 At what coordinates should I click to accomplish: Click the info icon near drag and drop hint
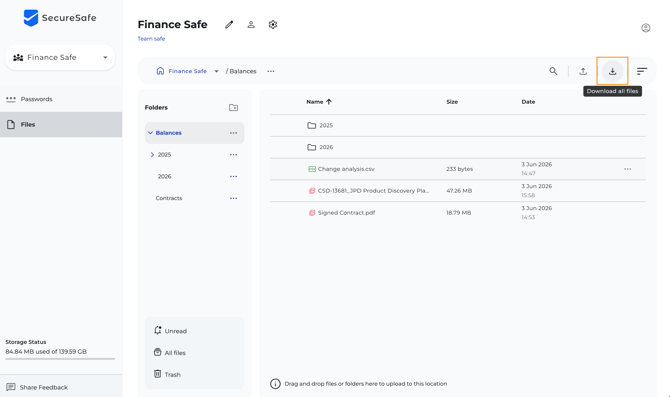[275, 384]
